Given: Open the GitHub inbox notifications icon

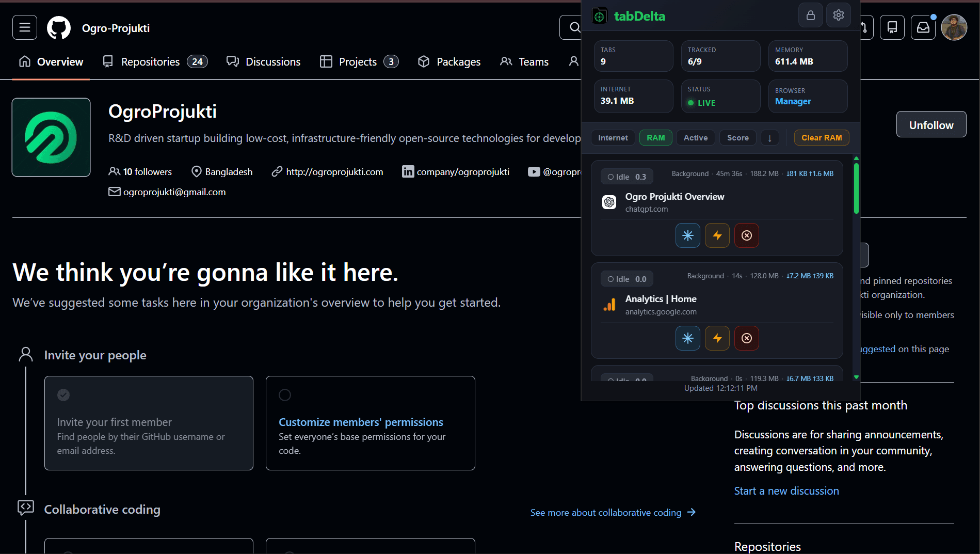Looking at the screenshot, I should pyautogui.click(x=923, y=27).
